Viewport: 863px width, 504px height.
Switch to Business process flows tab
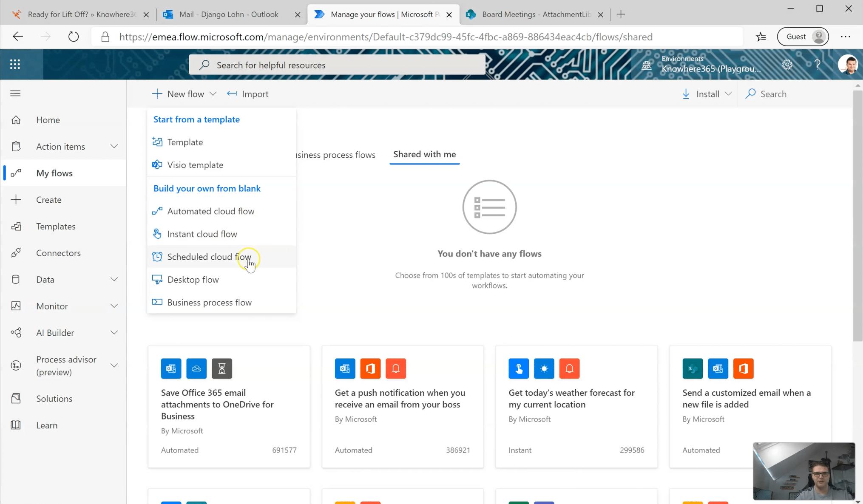click(x=336, y=155)
